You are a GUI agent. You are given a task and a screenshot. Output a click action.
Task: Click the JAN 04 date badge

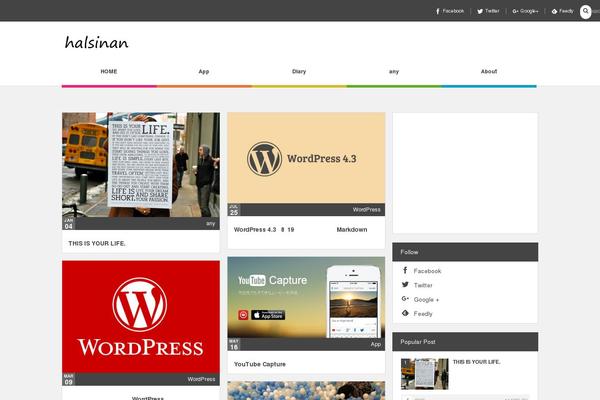point(68,224)
